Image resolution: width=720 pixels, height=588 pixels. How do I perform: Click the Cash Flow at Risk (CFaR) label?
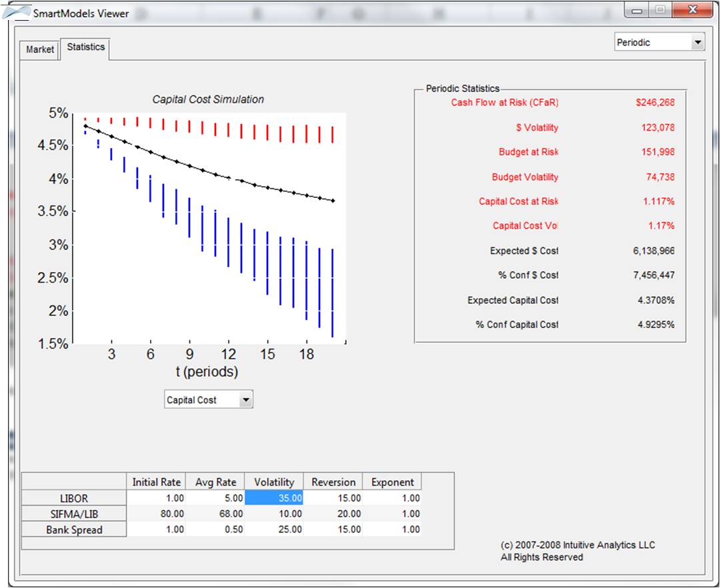pos(504,103)
